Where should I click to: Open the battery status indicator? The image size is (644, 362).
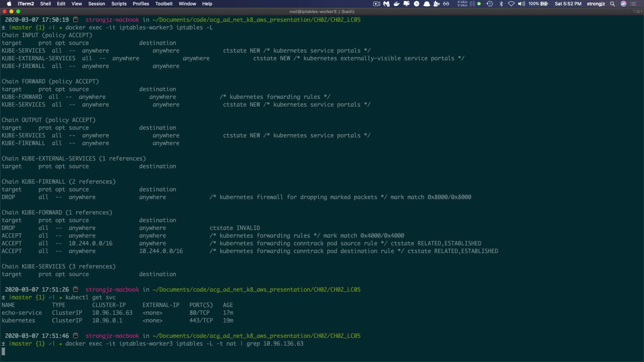tap(544, 4)
